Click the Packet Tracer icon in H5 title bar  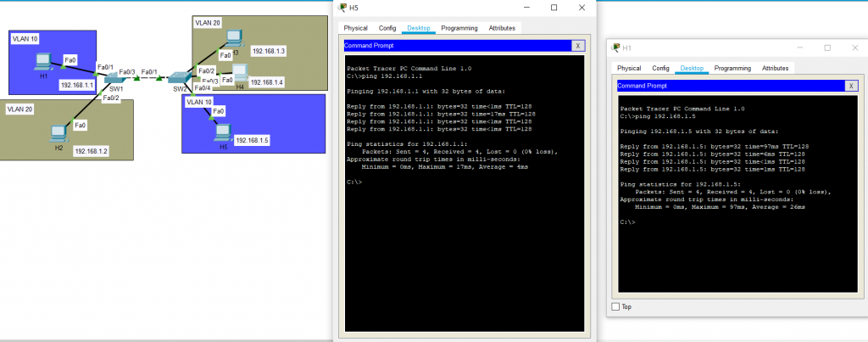tap(342, 8)
